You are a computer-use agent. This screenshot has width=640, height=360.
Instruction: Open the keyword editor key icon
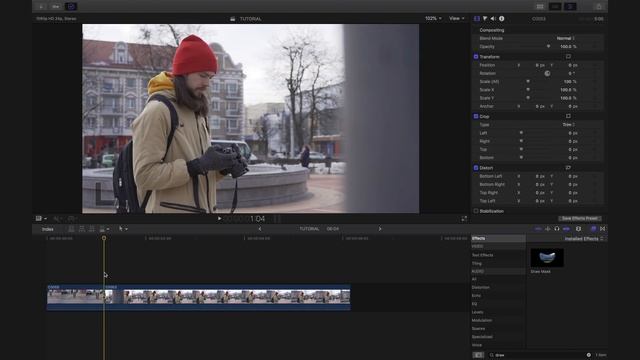pos(56,7)
